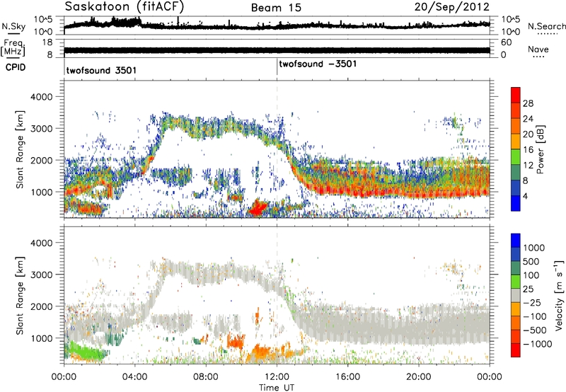The width and height of the screenshot is (566, 392).
Task: Click the black frequency band in Freq. panel
Action: [x=277, y=50]
